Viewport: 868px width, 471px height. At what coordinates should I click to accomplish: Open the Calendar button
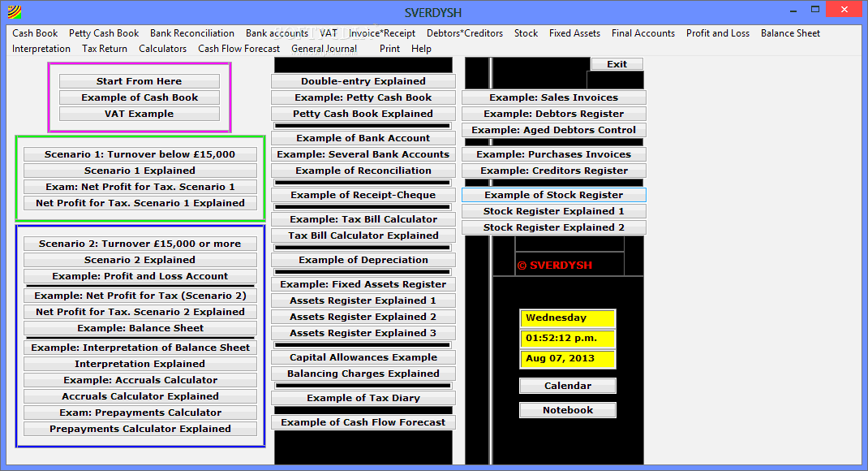(567, 386)
